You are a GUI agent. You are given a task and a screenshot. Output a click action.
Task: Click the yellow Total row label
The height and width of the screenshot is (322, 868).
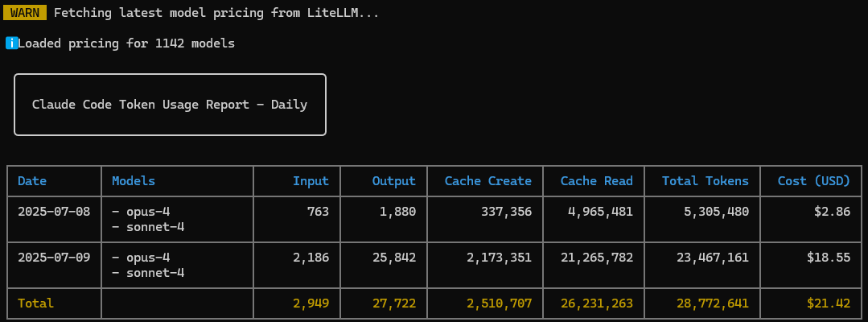coord(35,303)
